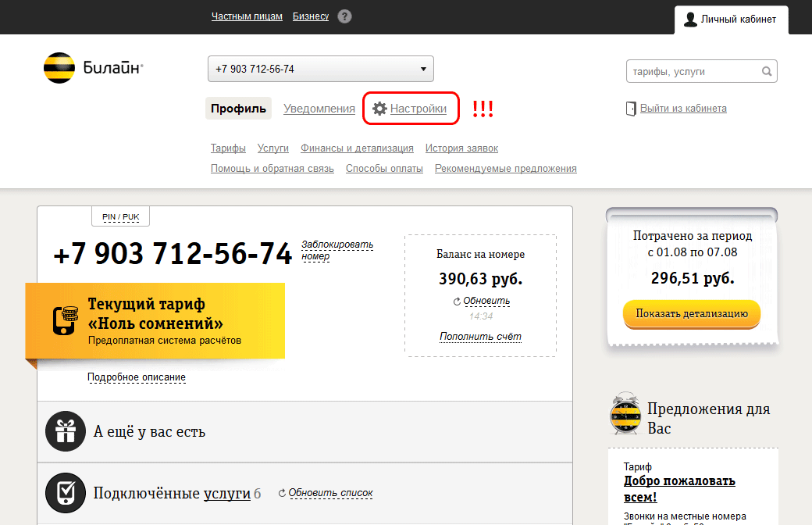Click the refresh icon beside Обновить список
The width and height of the screenshot is (812, 525).
282,493
